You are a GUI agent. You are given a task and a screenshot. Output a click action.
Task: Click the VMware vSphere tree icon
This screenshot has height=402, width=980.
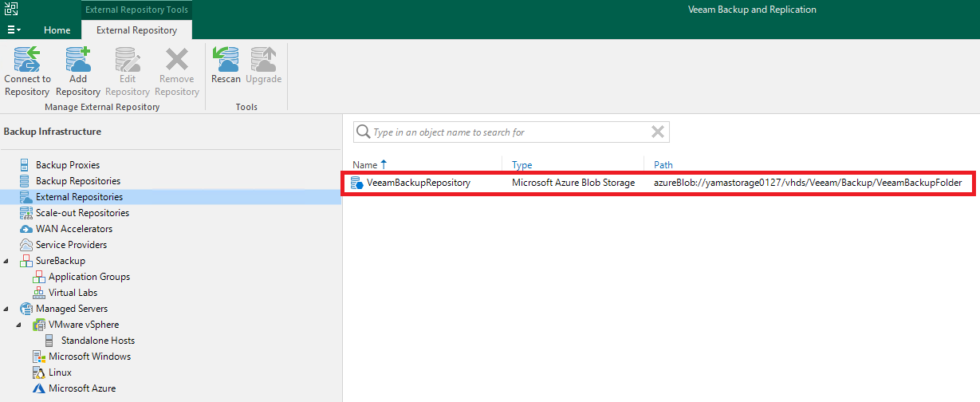(38, 325)
